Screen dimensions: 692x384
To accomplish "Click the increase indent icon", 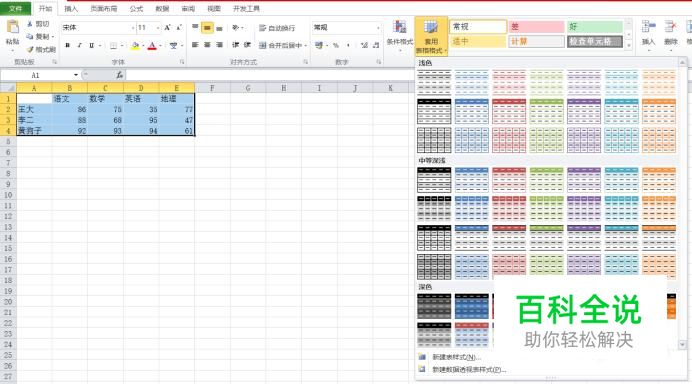I will (247, 45).
